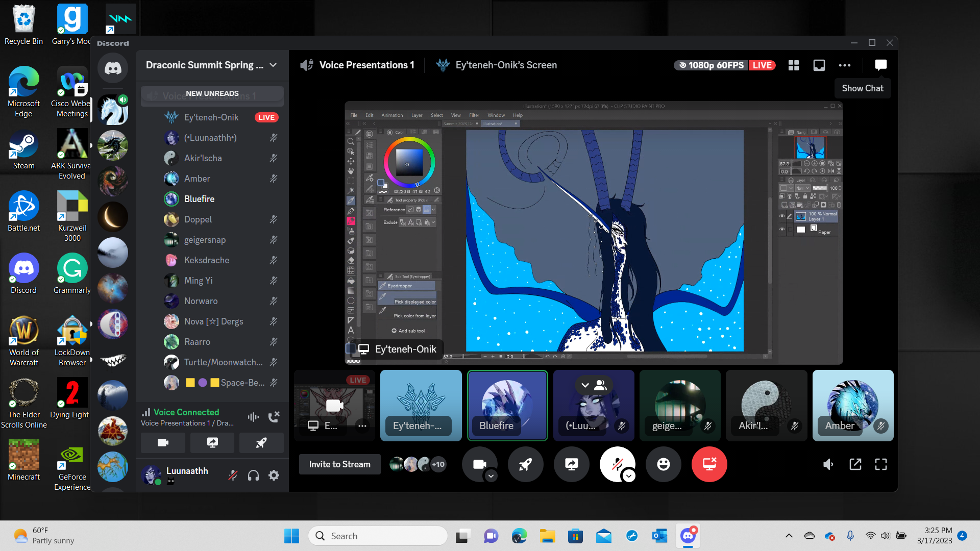This screenshot has width=980, height=551.
Task: Pop out the stream window
Action: 855,464
